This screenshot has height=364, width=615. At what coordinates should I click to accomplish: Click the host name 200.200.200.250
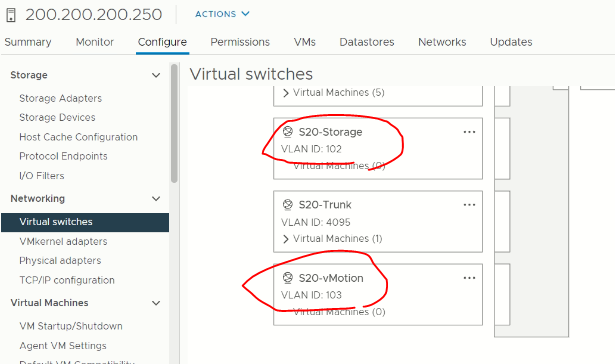(94, 15)
